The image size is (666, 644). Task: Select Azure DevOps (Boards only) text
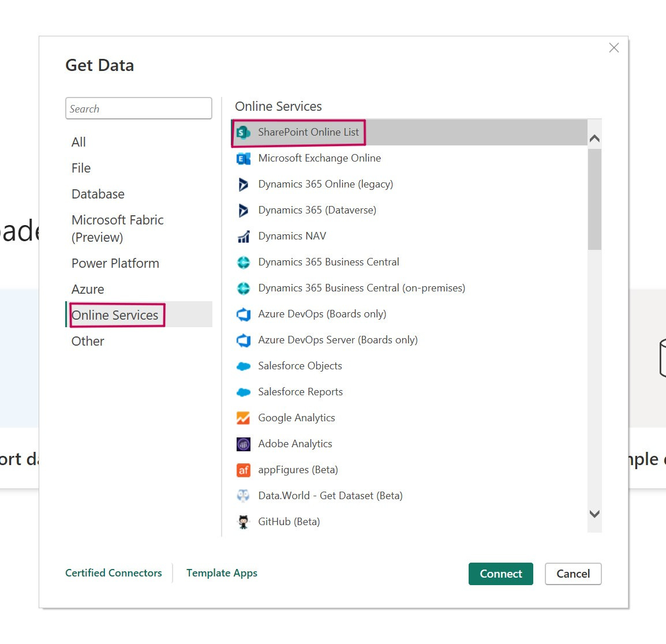(323, 314)
